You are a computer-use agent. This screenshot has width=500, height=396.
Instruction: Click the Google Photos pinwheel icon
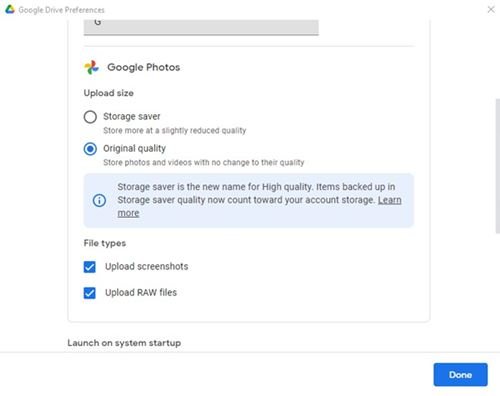coord(91,67)
